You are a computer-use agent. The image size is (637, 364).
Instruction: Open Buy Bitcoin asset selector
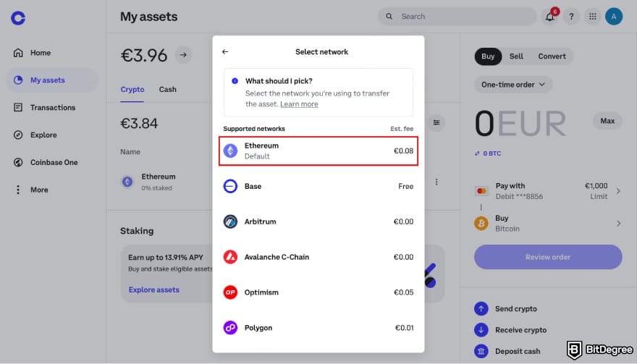click(x=548, y=224)
